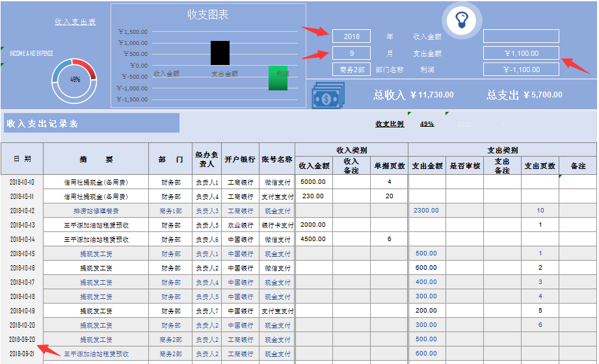Click total income value ¥11,730.00
The height and width of the screenshot is (364, 599).
[x=432, y=95]
